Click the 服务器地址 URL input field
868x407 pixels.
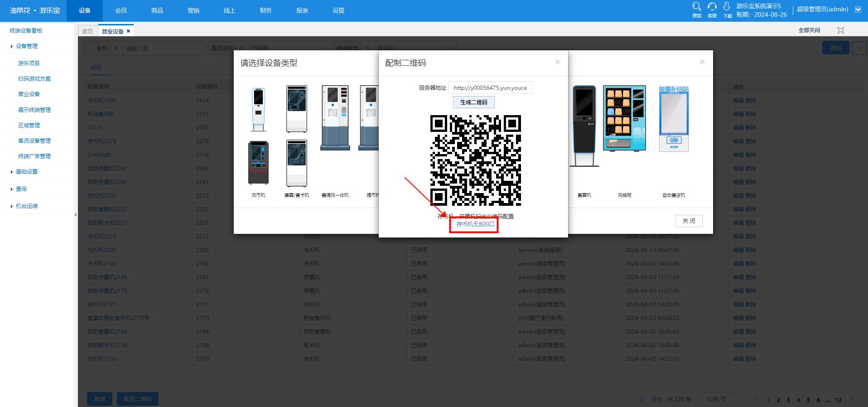(490, 88)
